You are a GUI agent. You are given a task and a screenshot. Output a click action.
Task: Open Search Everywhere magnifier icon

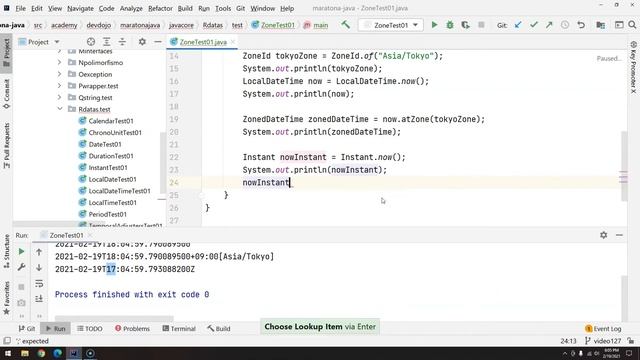pos(632,25)
